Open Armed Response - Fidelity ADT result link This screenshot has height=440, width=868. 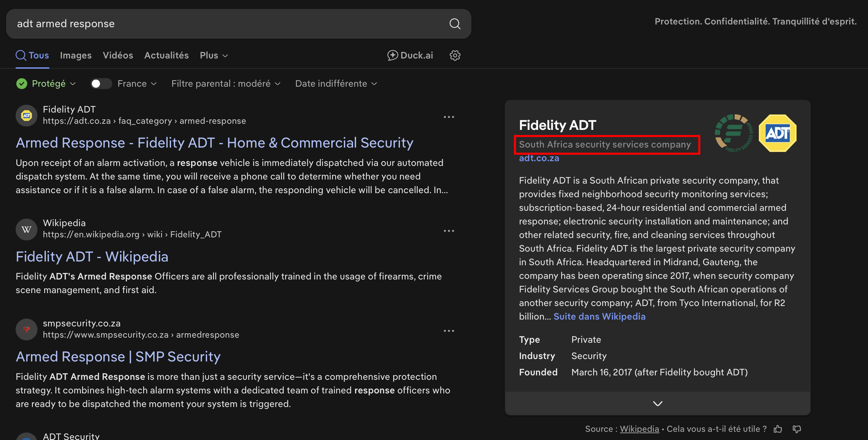(x=215, y=143)
